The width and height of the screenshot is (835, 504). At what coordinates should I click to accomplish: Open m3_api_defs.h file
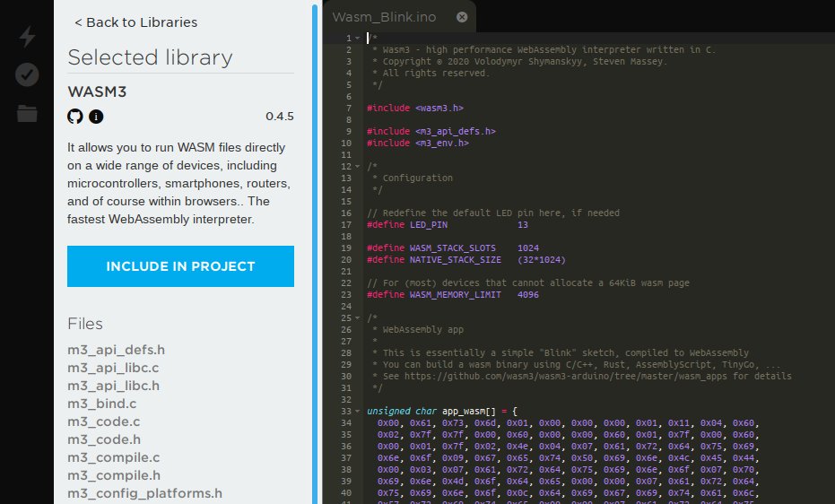(x=116, y=350)
